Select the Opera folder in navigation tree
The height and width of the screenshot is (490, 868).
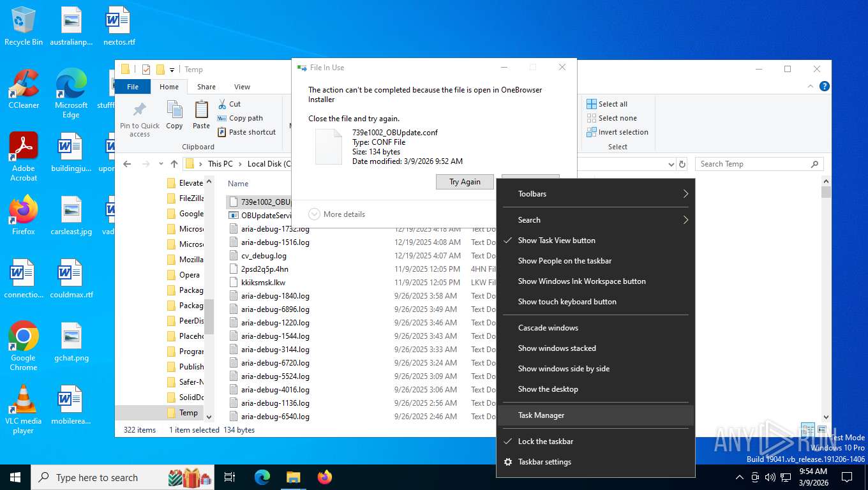[183, 275]
